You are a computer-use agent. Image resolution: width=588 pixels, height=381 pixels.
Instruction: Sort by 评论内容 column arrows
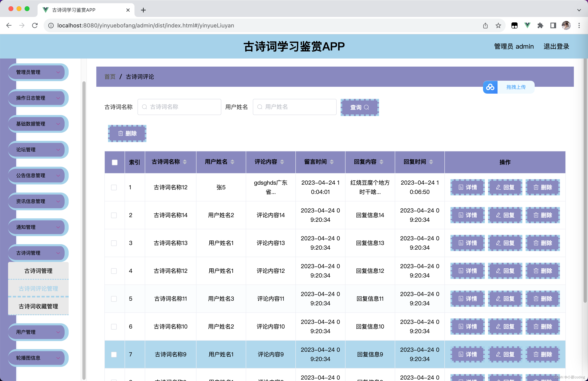[282, 162]
